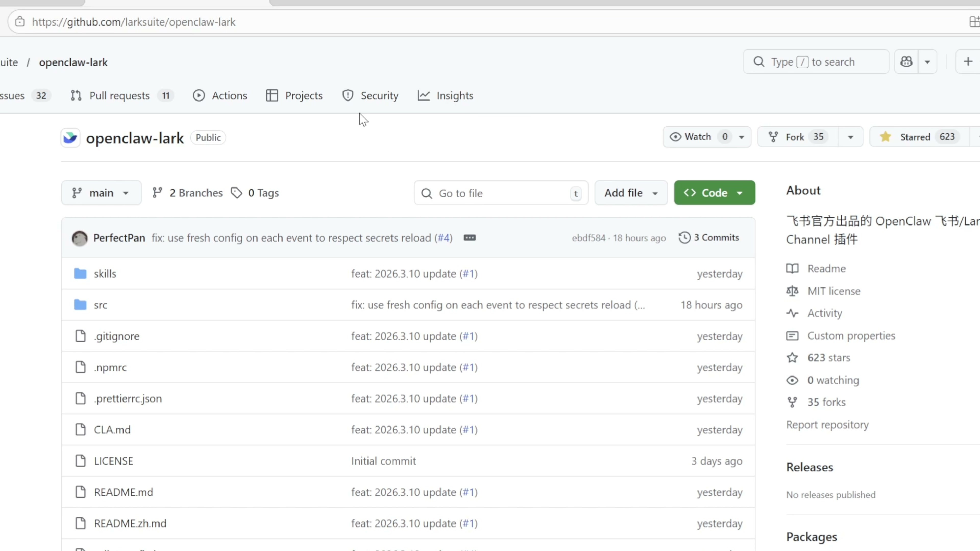Open the README.zh.md file

(x=130, y=523)
